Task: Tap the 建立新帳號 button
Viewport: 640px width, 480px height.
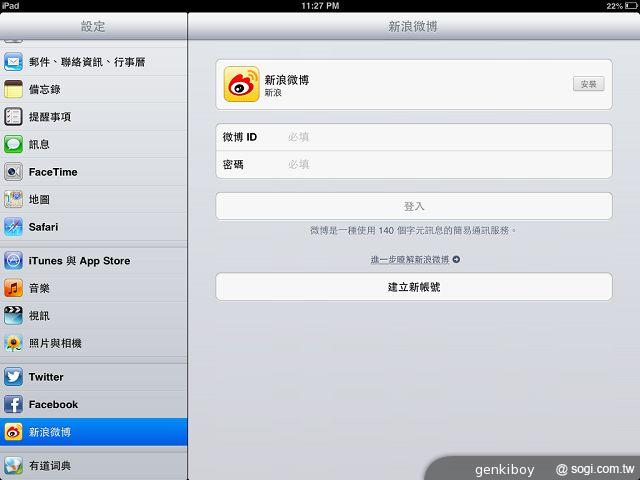Action: (414, 287)
